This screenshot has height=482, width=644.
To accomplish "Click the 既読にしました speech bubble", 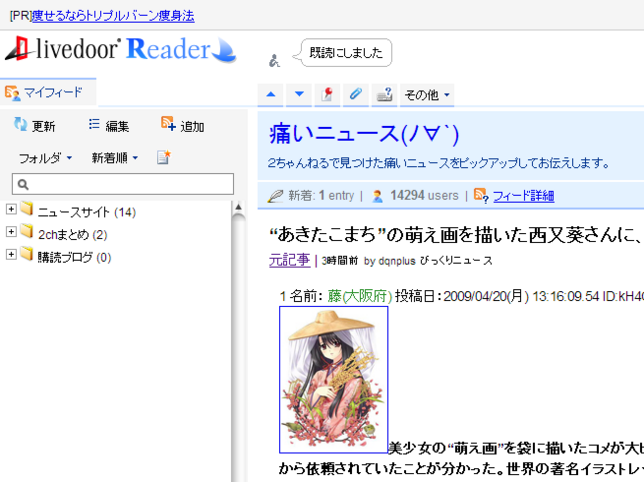I will click(342, 53).
